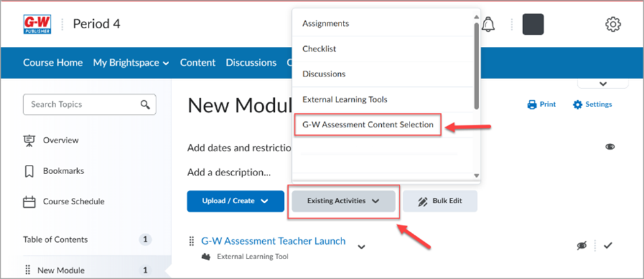Image resolution: width=644 pixels, height=279 pixels.
Task: Click the search magnifier icon in Search Topics
Action: (x=145, y=104)
